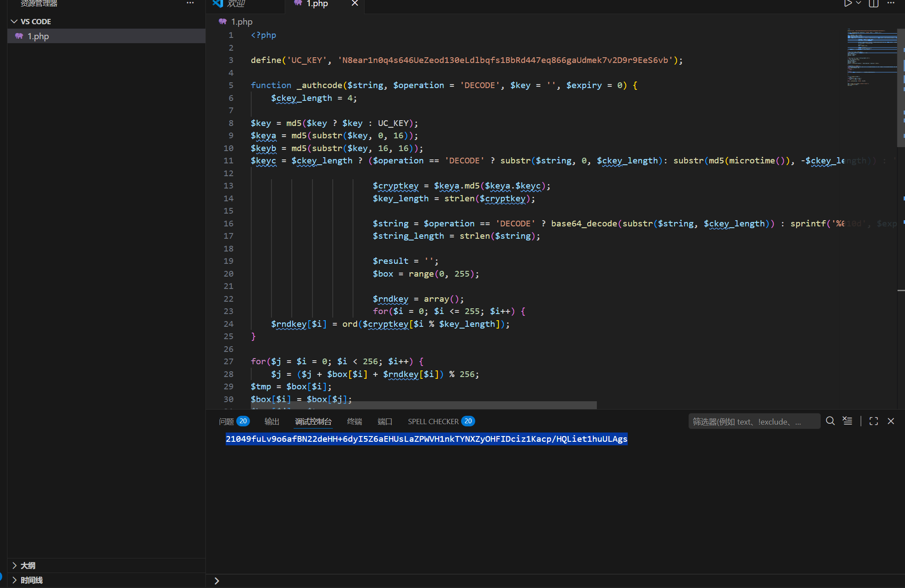Close the 1.php editor tab
The image size is (905, 588).
[355, 4]
